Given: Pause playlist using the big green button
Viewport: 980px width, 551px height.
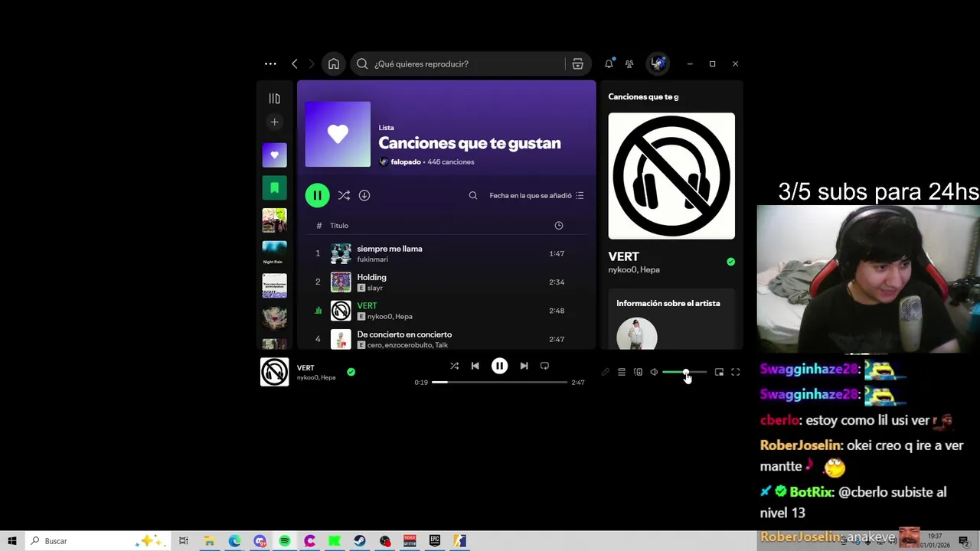Looking at the screenshot, I should [317, 195].
